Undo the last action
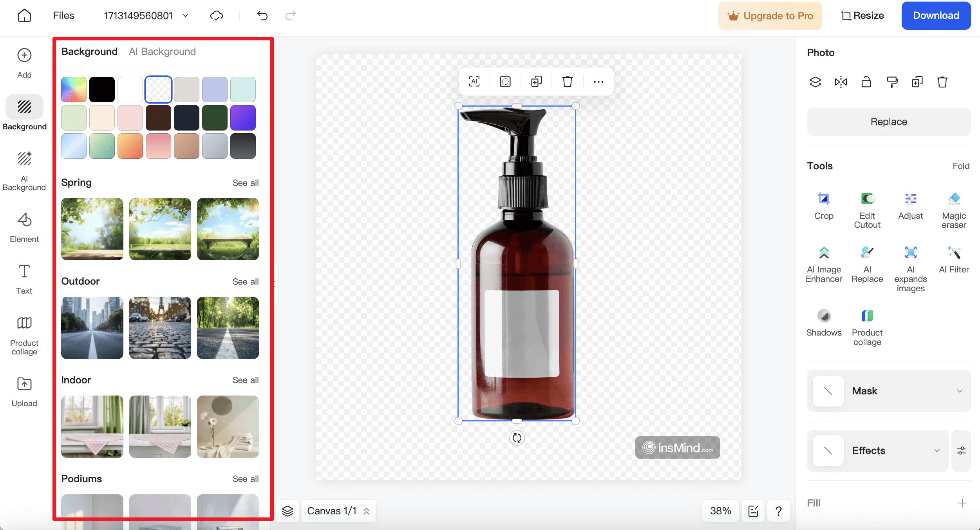 (x=262, y=16)
